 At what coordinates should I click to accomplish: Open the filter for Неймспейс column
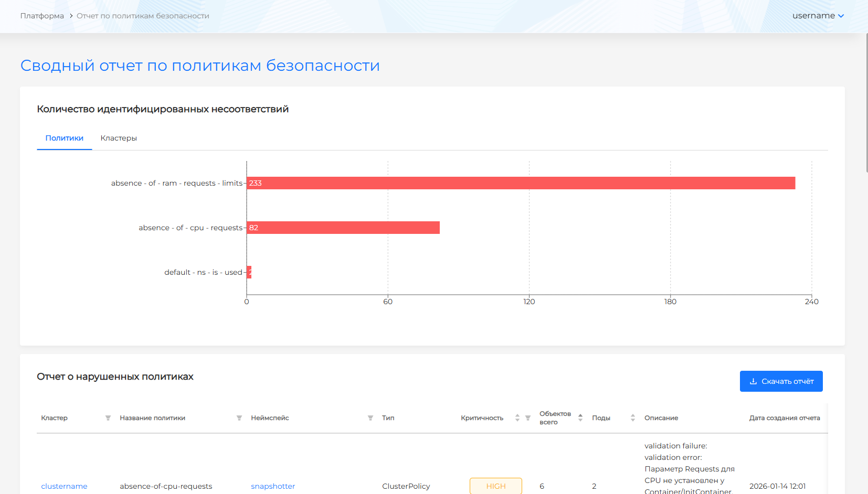[370, 418]
